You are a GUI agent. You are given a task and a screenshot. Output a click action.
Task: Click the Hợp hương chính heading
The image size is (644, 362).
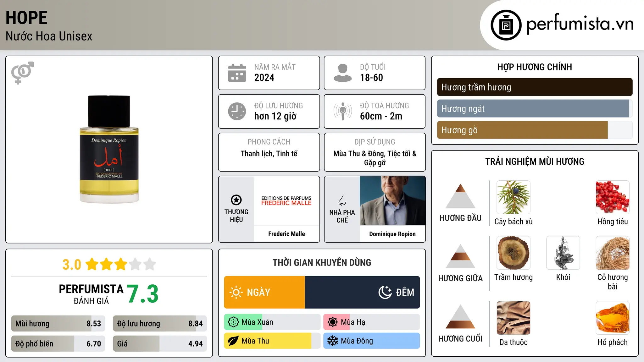(535, 67)
